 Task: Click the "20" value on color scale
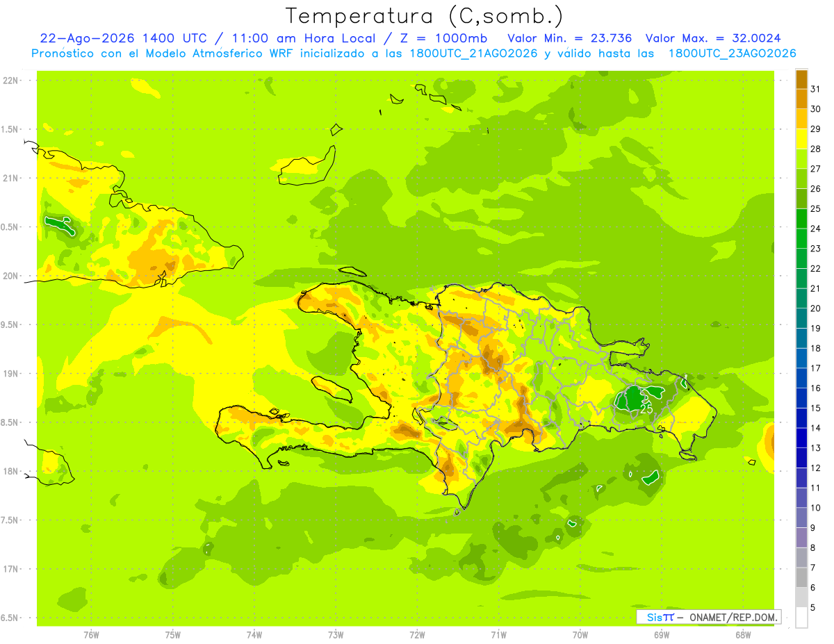[816, 308]
